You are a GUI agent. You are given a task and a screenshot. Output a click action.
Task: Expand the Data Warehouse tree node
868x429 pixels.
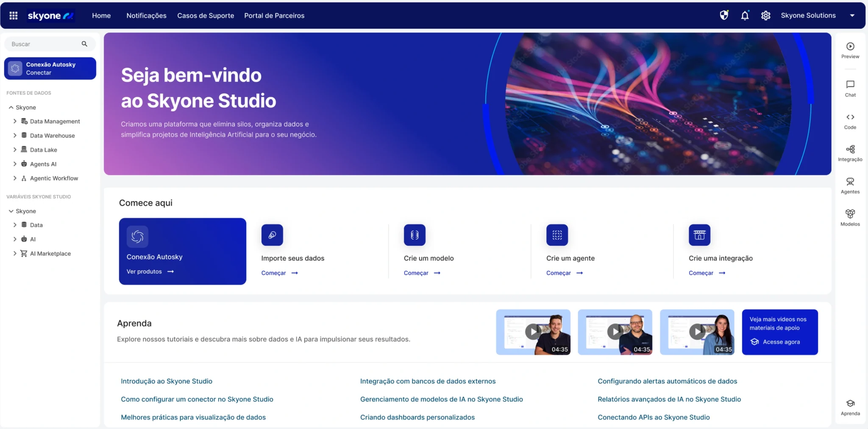coord(15,135)
